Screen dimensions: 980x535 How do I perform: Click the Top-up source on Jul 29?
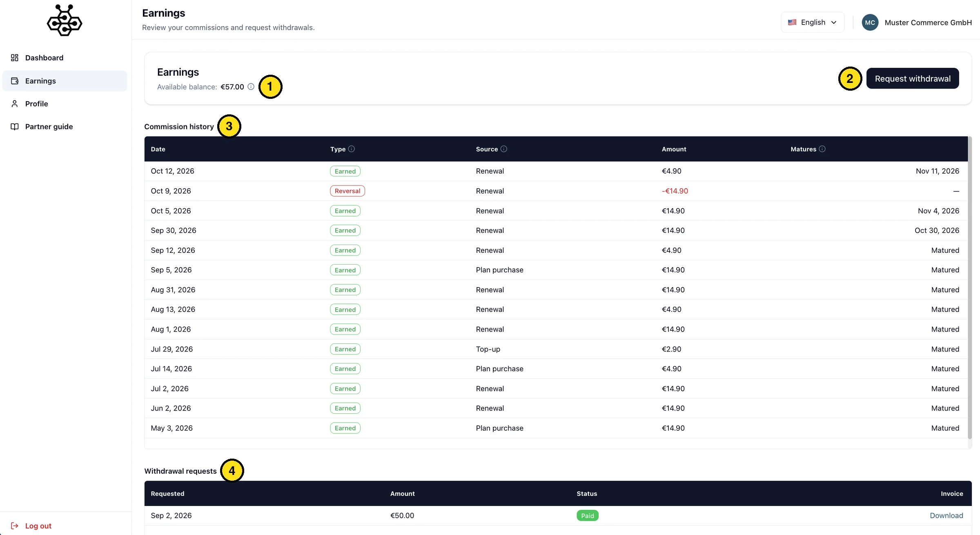(x=488, y=349)
